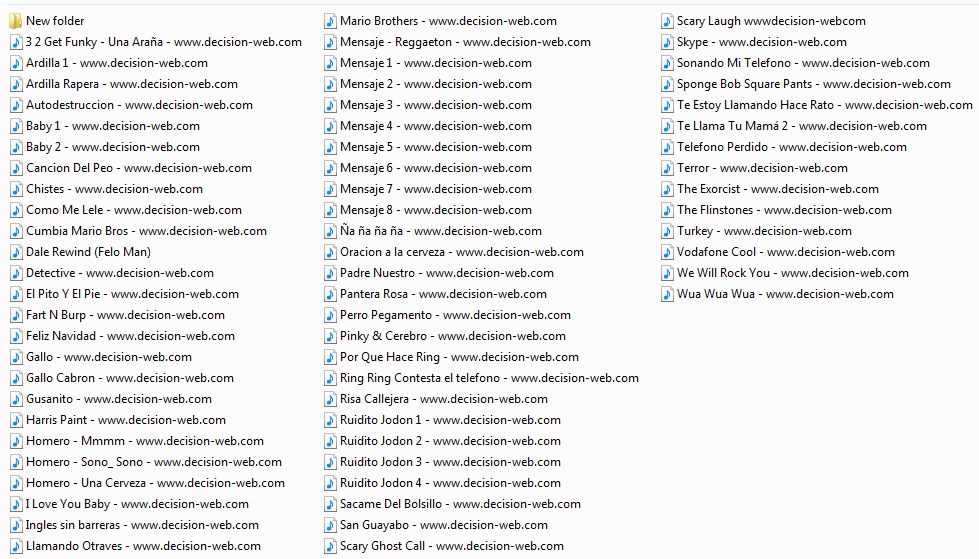Click the audio icon for The Exorcist
The image size is (979, 559).
pos(667,189)
